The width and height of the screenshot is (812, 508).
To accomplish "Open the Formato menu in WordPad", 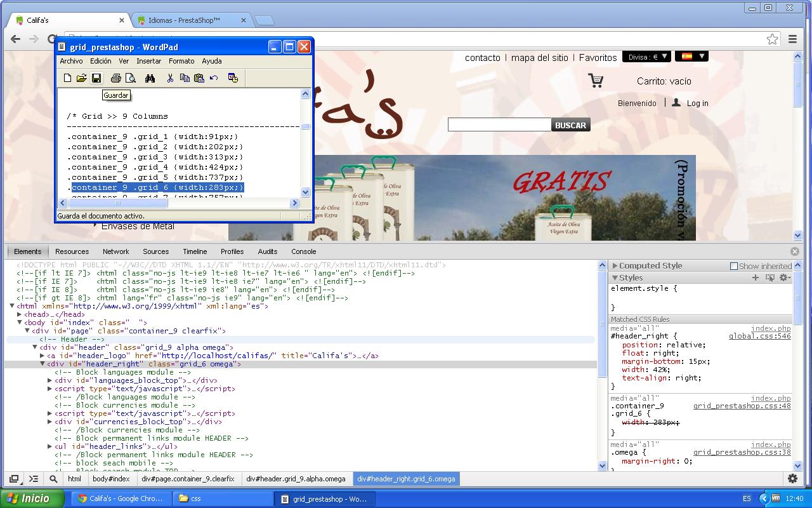I will (x=181, y=61).
